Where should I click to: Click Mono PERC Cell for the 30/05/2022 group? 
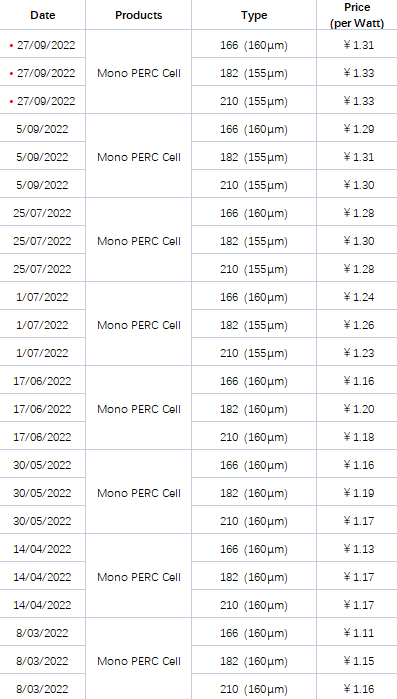139,493
